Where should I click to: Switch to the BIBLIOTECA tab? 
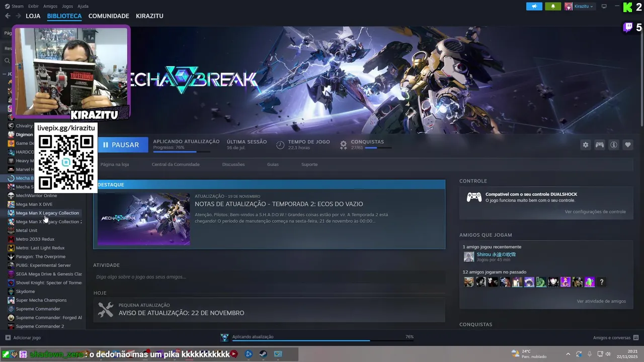[x=64, y=16]
